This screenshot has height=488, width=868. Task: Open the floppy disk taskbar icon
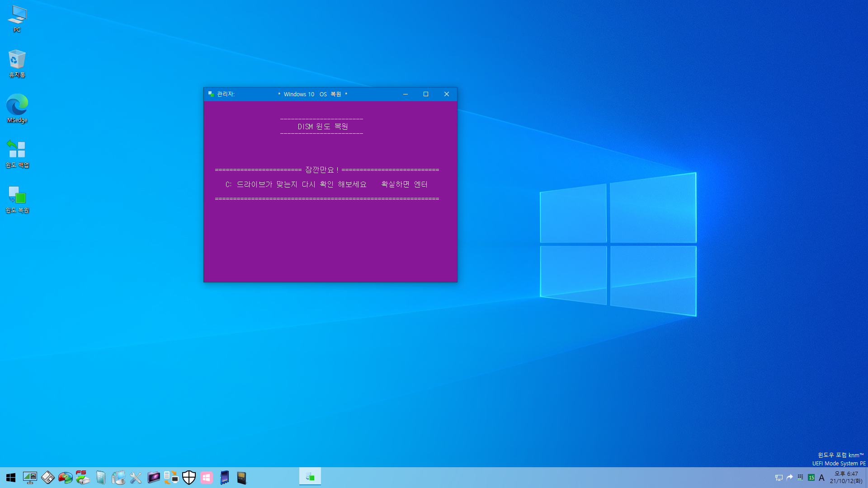(x=47, y=478)
